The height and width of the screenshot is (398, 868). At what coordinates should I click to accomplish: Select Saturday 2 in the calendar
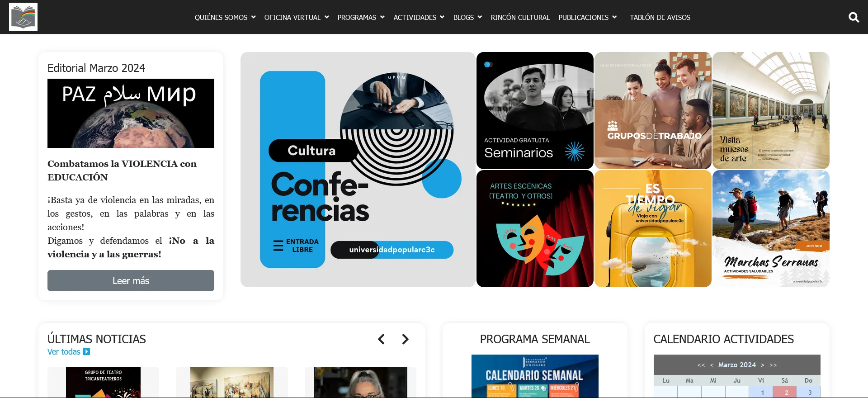tap(785, 392)
